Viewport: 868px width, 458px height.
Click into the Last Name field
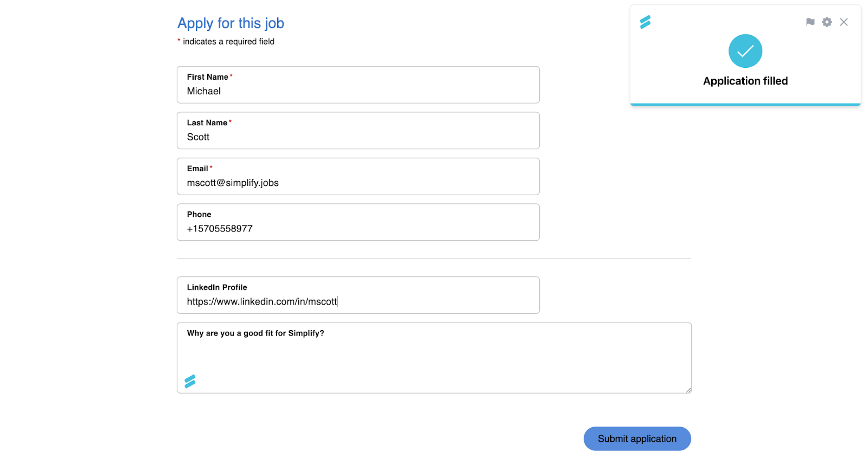click(358, 137)
